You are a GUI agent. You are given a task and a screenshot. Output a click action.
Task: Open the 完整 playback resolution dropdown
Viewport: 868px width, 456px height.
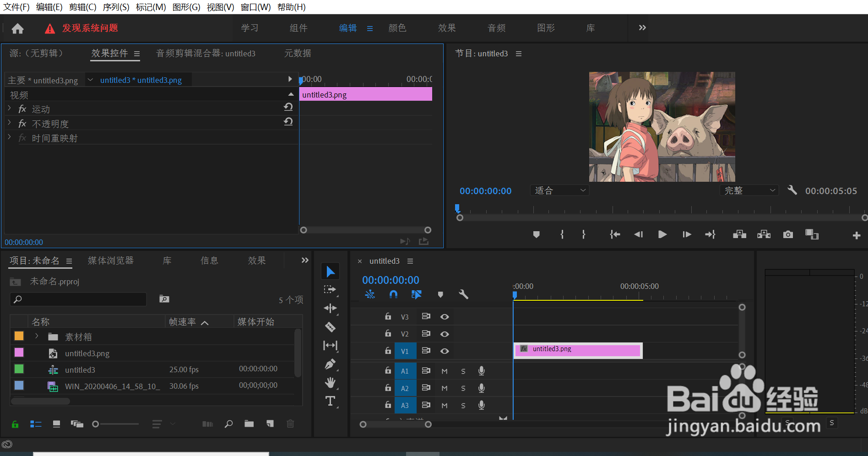pos(749,190)
